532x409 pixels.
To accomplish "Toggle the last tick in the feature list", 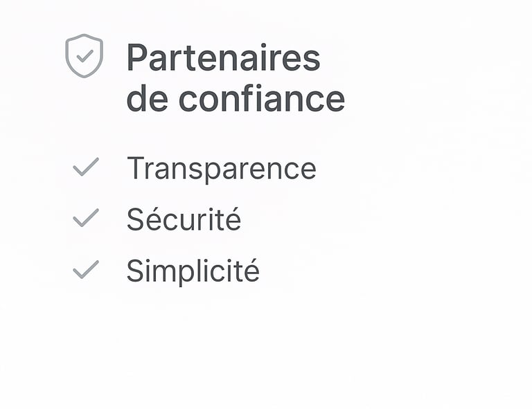I will click(x=86, y=269).
